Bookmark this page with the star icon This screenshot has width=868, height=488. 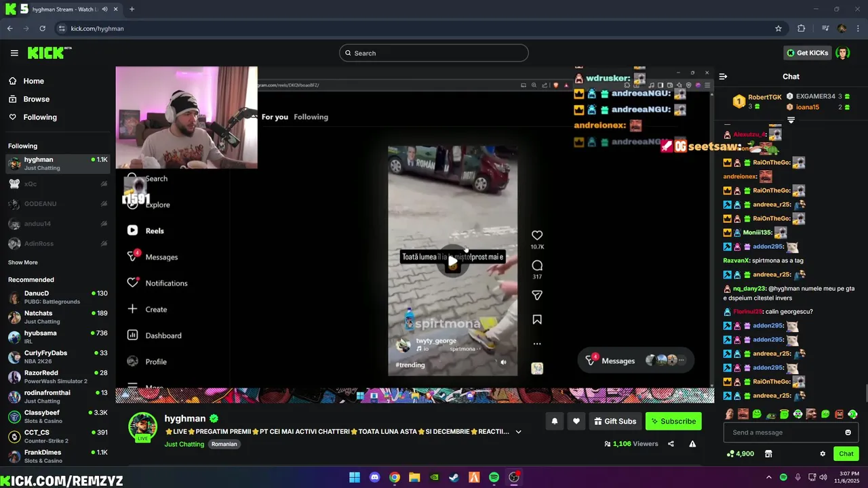point(778,28)
